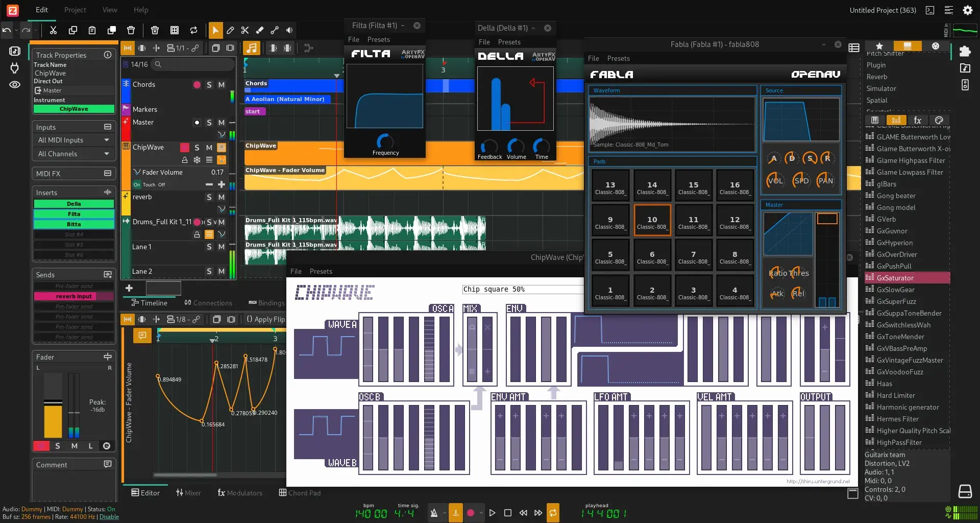Click the Undo arrow icon
The width and height of the screenshot is (980, 523).
click(x=7, y=31)
